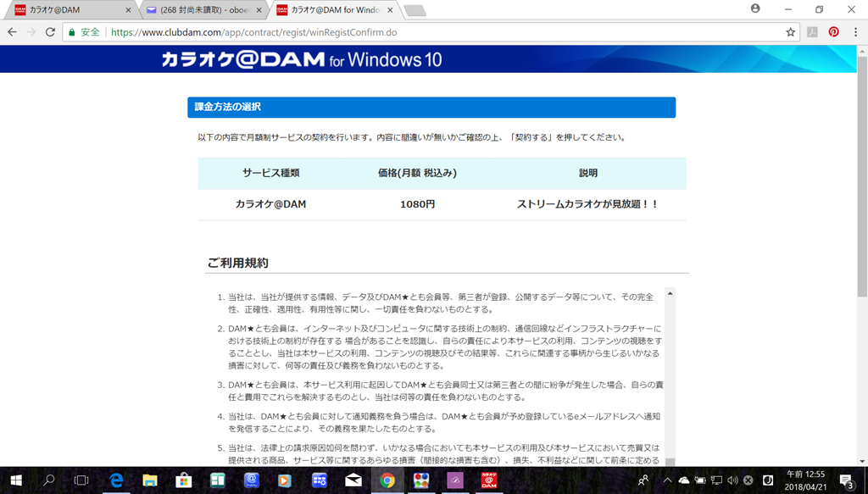
Task: Reload the current page
Action: click(50, 32)
